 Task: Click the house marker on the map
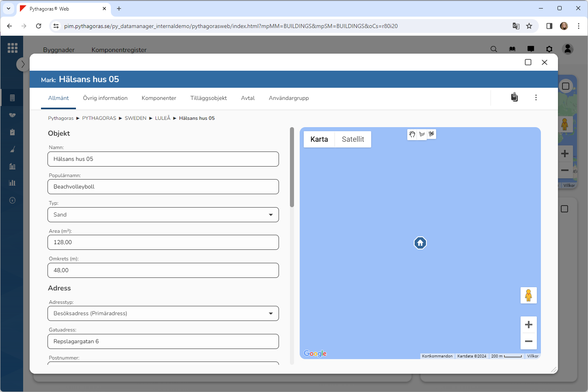point(420,243)
